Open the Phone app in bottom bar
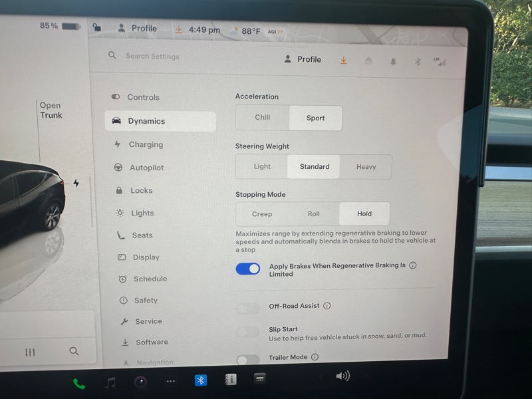This screenshot has height=399, width=532. (x=78, y=383)
